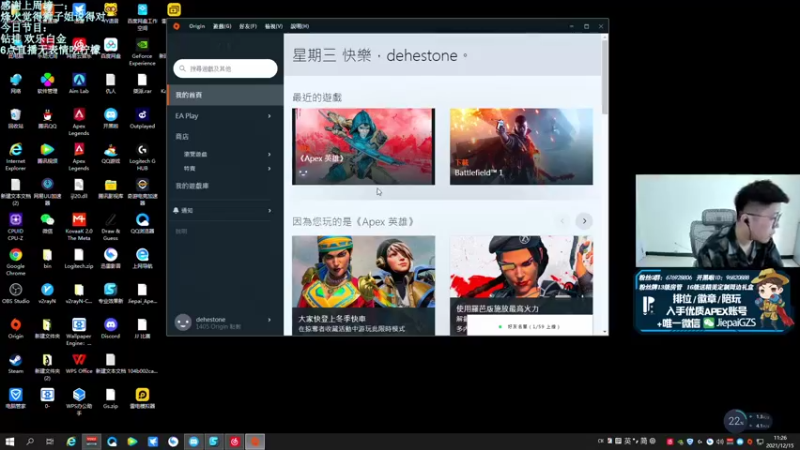Open the Apex 英雄 recent game tile
This screenshot has width=800, height=450.
coord(363,146)
